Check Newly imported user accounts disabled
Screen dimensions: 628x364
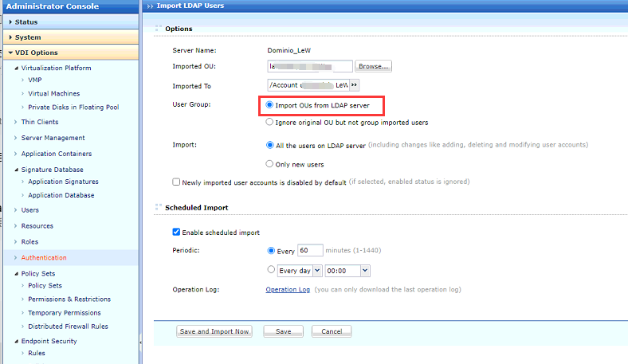coord(176,182)
